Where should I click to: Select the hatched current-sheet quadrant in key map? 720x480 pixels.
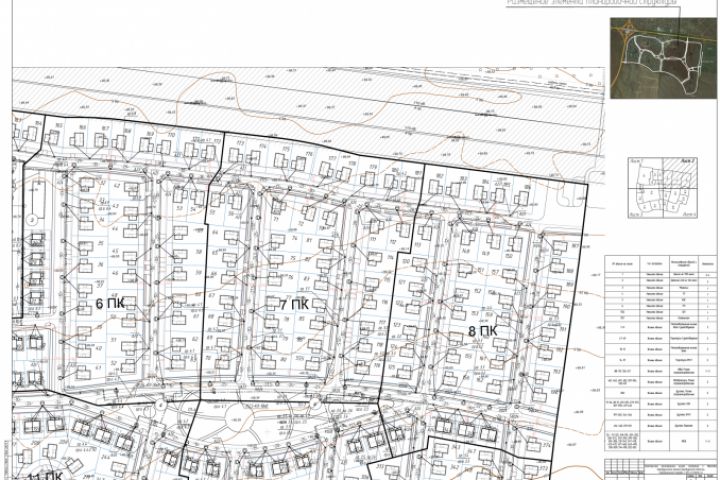680,172
